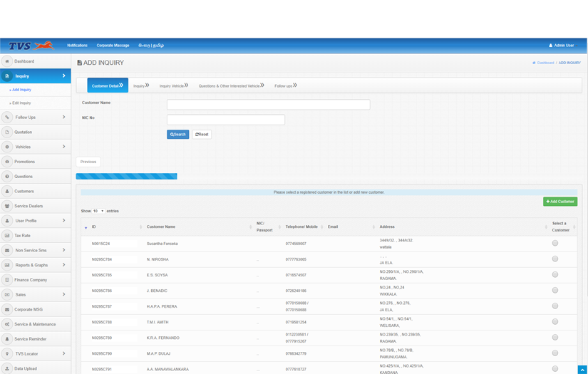Select customer K.R.A. FERNANDO radio button
The height and width of the screenshot is (374, 588).
click(x=555, y=338)
